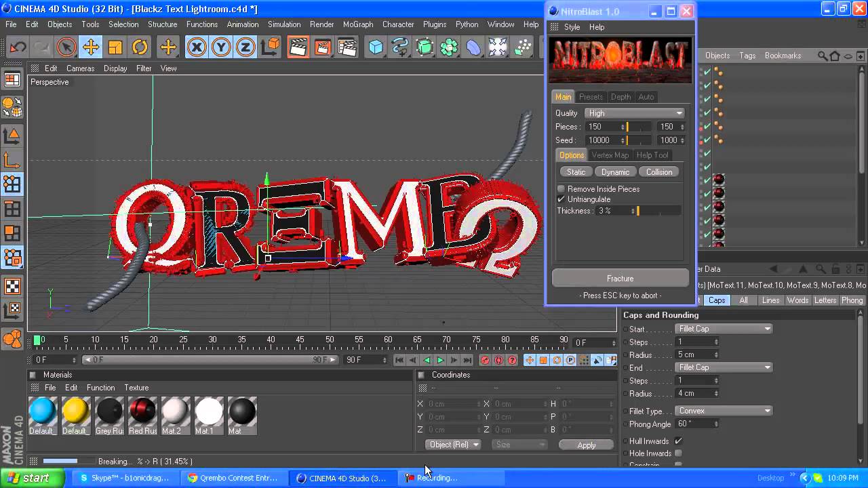868x488 pixels.
Task: Click the Apply coordinates button
Action: [x=587, y=445]
